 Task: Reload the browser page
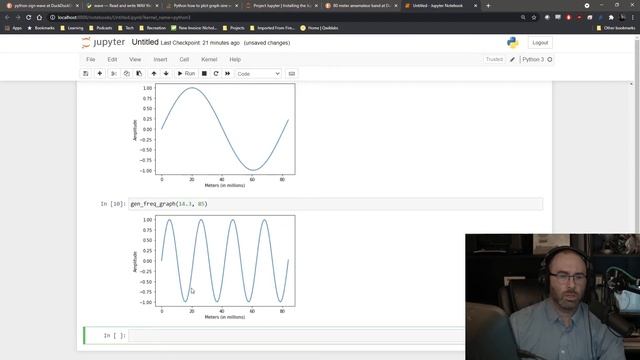tap(29, 18)
